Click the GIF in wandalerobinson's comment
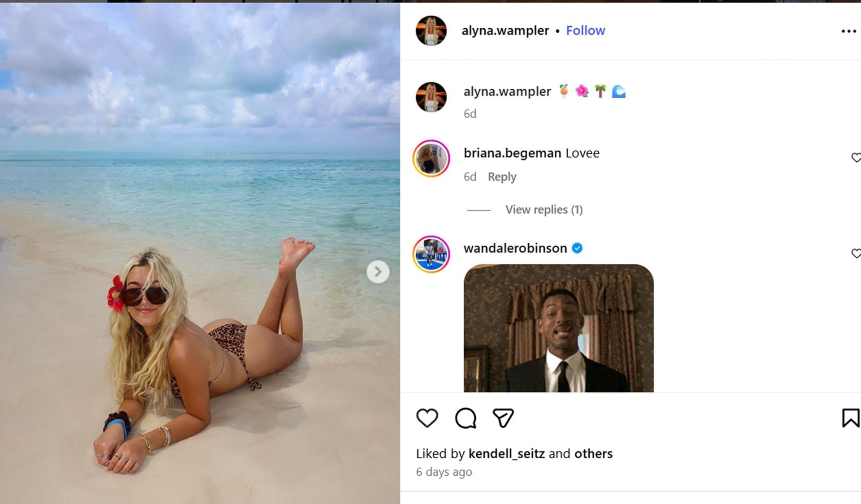Viewport: 861px width, 504px height. click(x=558, y=328)
